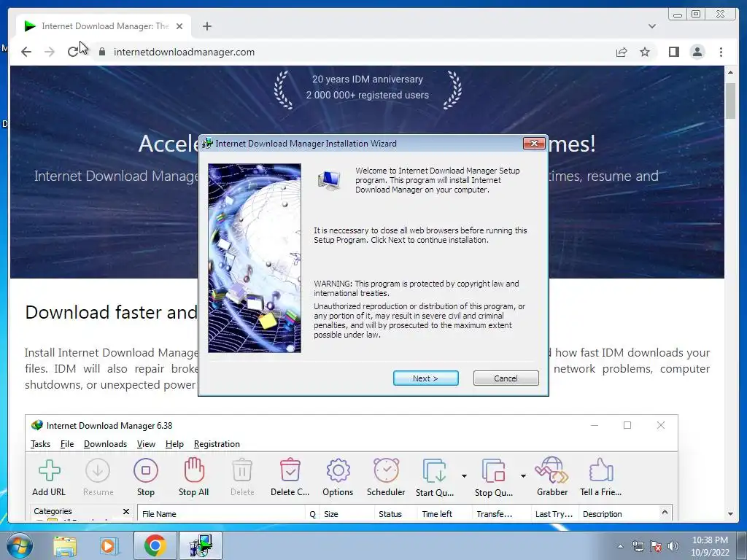Cancel the IDM Installation Wizard

[506, 378]
